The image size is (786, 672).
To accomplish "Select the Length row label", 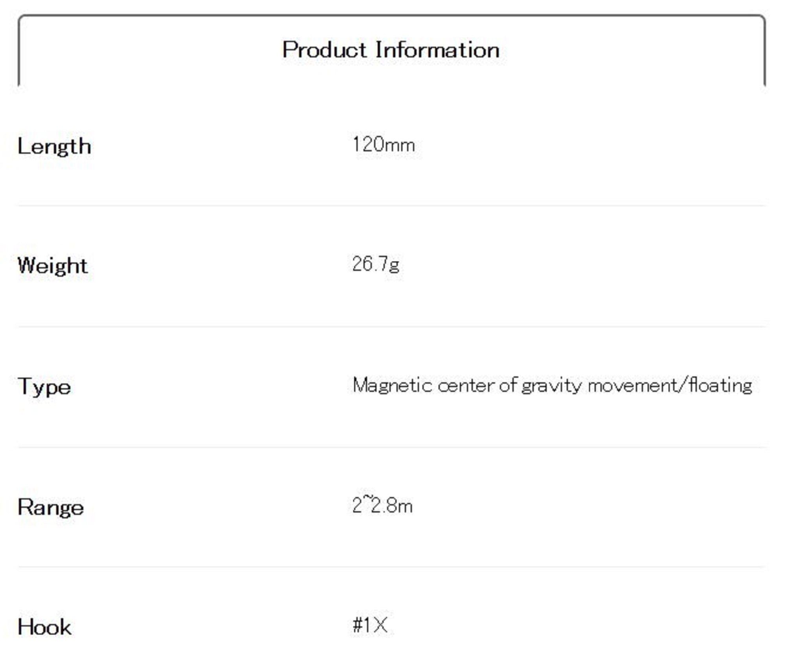I will (x=54, y=146).
